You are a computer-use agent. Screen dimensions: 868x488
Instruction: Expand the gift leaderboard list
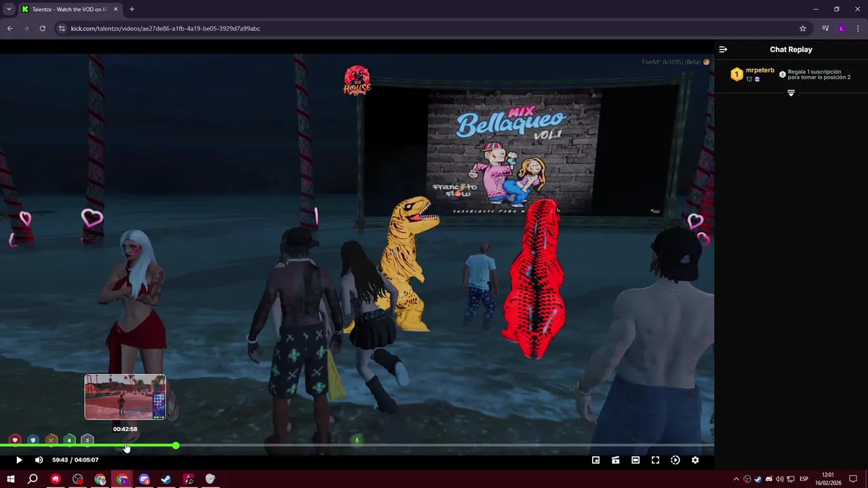791,93
